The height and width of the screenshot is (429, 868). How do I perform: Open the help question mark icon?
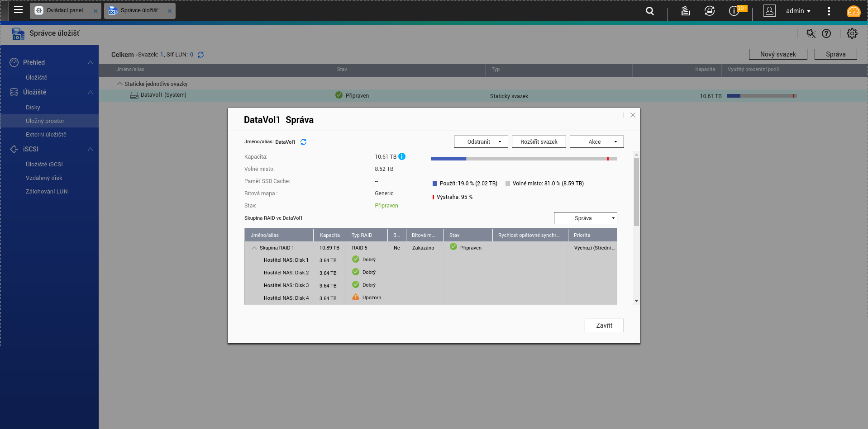[826, 33]
